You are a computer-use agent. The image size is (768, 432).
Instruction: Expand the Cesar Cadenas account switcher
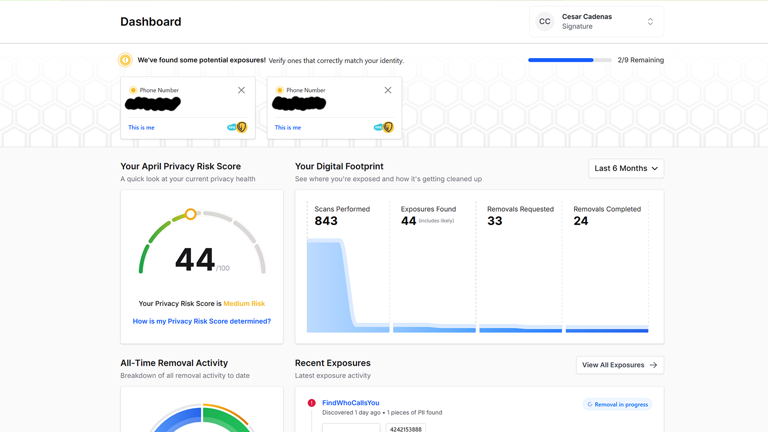596,21
